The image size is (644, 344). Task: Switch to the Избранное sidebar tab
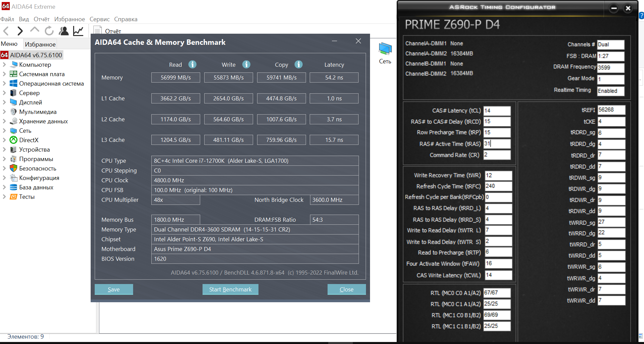pyautogui.click(x=40, y=44)
